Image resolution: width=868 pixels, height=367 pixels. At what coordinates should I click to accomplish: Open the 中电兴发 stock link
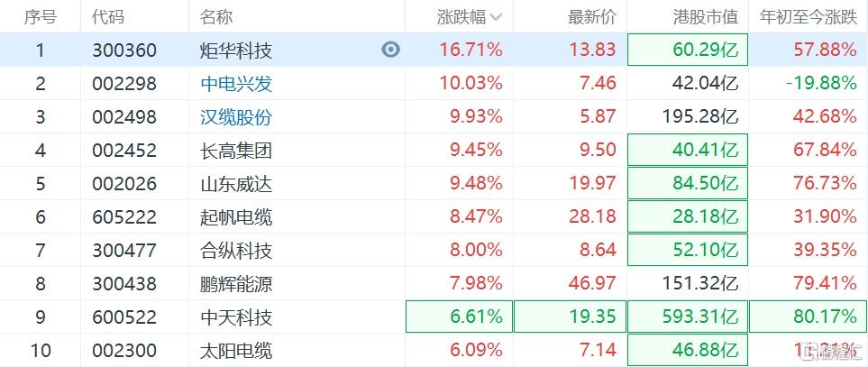[236, 84]
